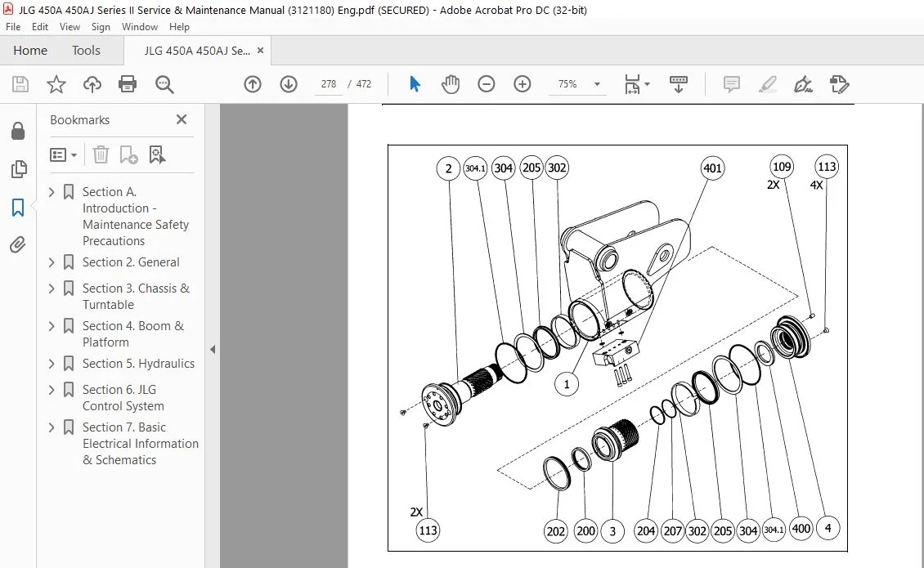Viewport: 924px width, 568px height.
Task: Expand Section 6. JLG Control System
Action: pyautogui.click(x=52, y=390)
